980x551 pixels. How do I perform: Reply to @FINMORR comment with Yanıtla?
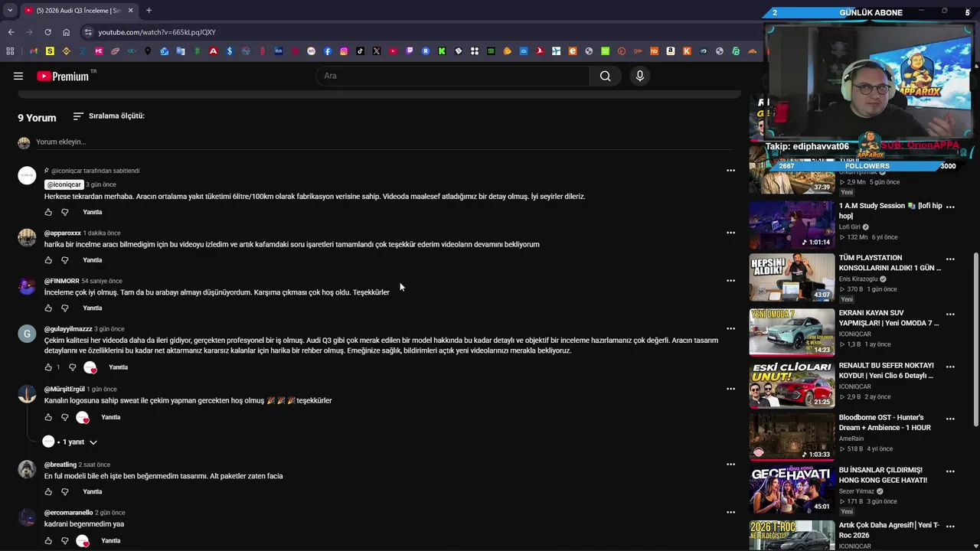click(92, 308)
